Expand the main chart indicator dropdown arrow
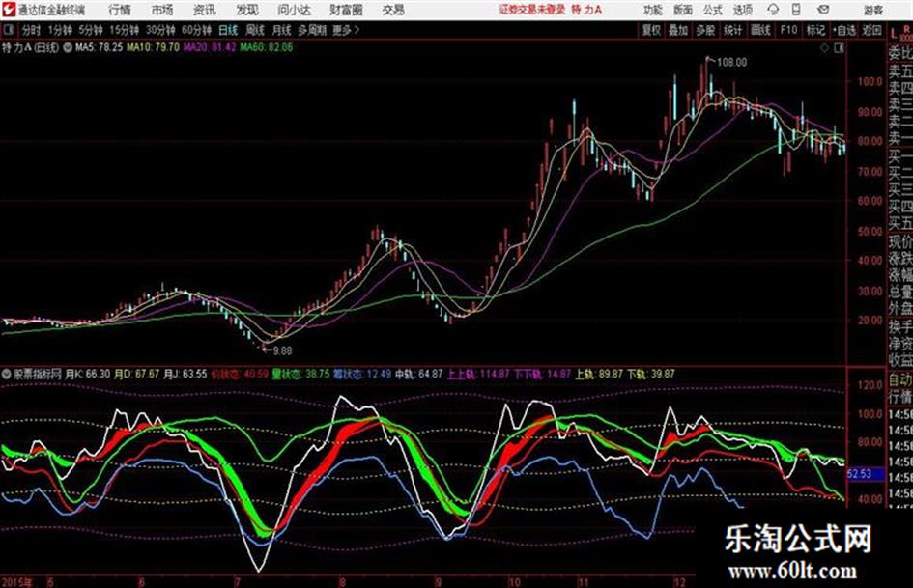Image resolution: width=913 pixels, height=588 pixels. (68, 47)
